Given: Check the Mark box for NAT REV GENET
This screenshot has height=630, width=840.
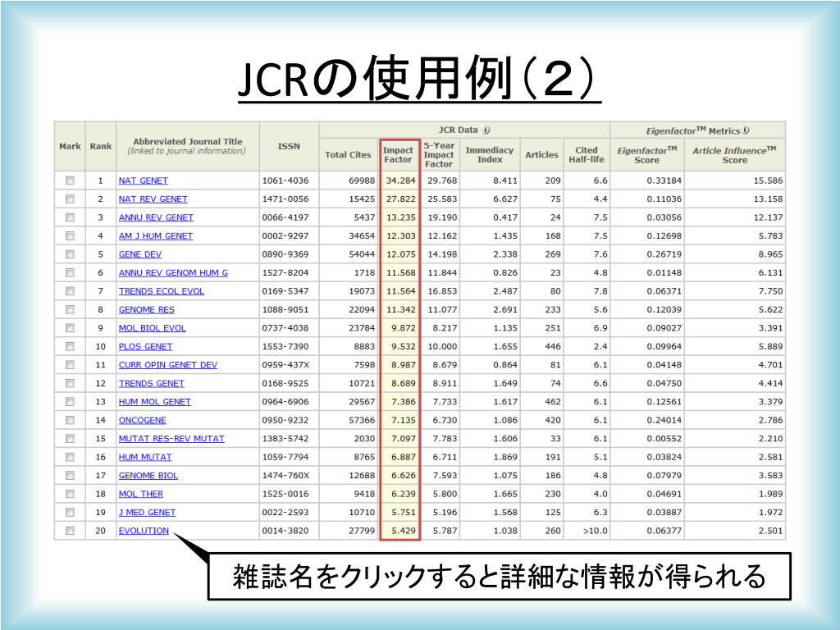Looking at the screenshot, I should coord(70,199).
